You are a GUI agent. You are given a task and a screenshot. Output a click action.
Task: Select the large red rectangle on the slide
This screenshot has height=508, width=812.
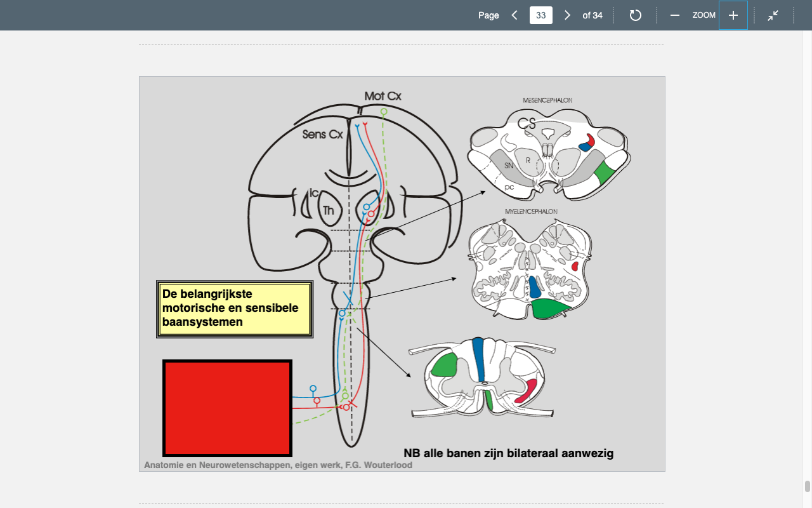tap(228, 408)
